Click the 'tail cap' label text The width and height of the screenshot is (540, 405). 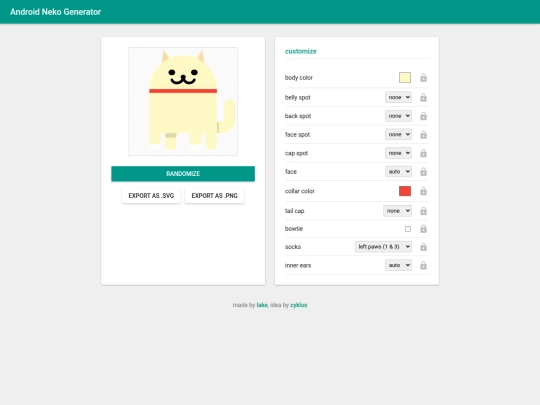coord(294,211)
